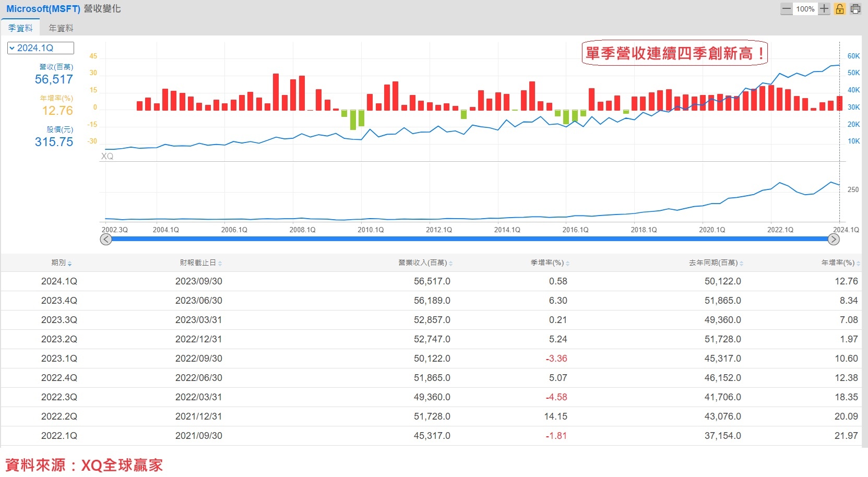This screenshot has width=868, height=477.
Task: Sort table by 年增率(%) column
Action: coord(841,263)
